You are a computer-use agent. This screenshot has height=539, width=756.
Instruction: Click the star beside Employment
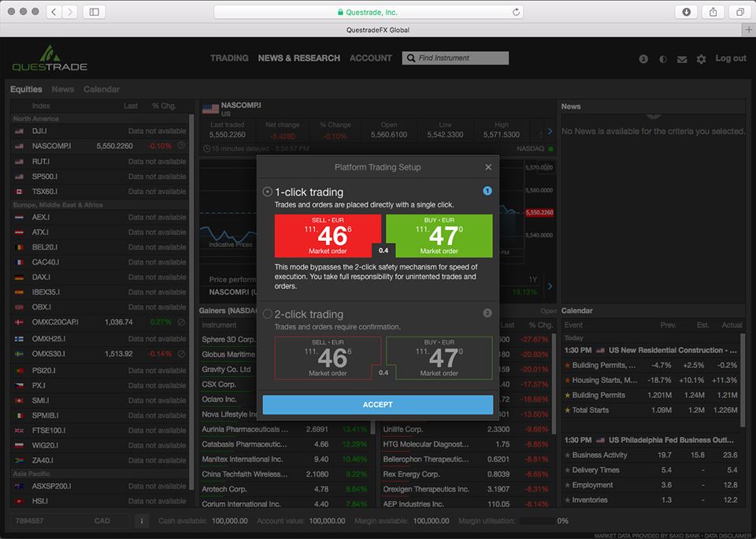[568, 485]
